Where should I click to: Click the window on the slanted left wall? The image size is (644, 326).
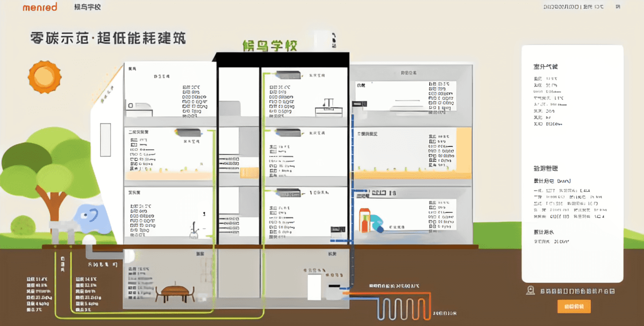coord(105,139)
